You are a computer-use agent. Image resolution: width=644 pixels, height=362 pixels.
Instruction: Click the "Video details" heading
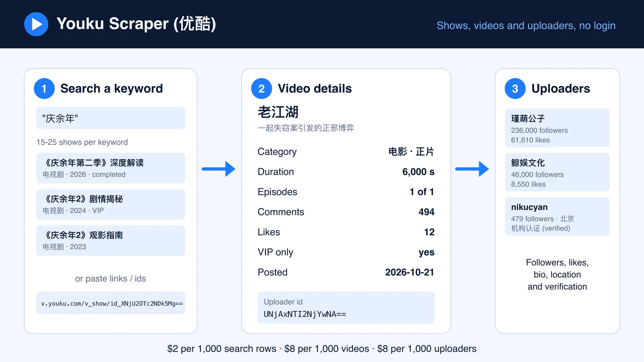[315, 88]
